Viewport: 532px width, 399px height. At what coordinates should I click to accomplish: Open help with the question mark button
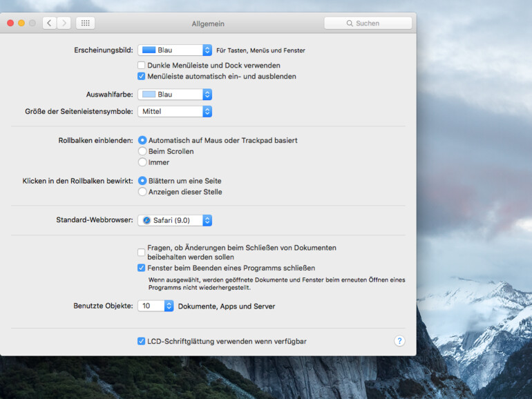[399, 341]
